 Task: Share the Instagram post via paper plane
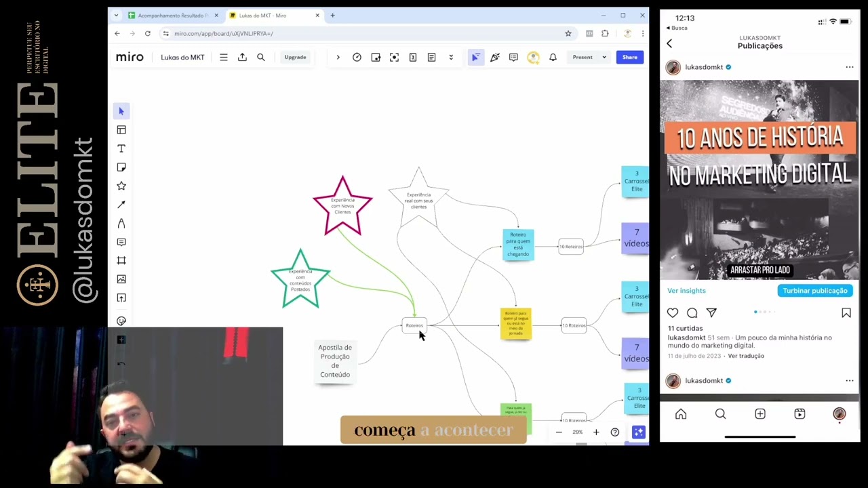coord(711,313)
